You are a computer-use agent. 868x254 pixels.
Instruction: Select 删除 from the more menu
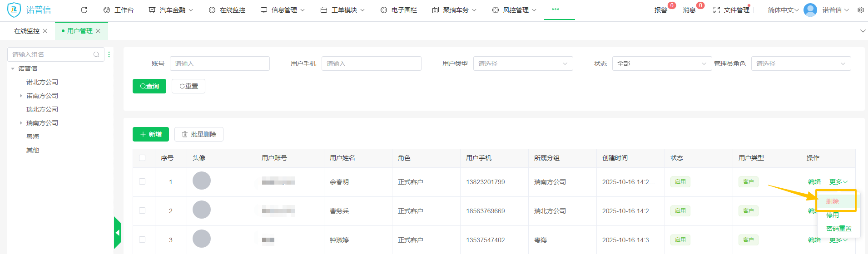tap(832, 201)
